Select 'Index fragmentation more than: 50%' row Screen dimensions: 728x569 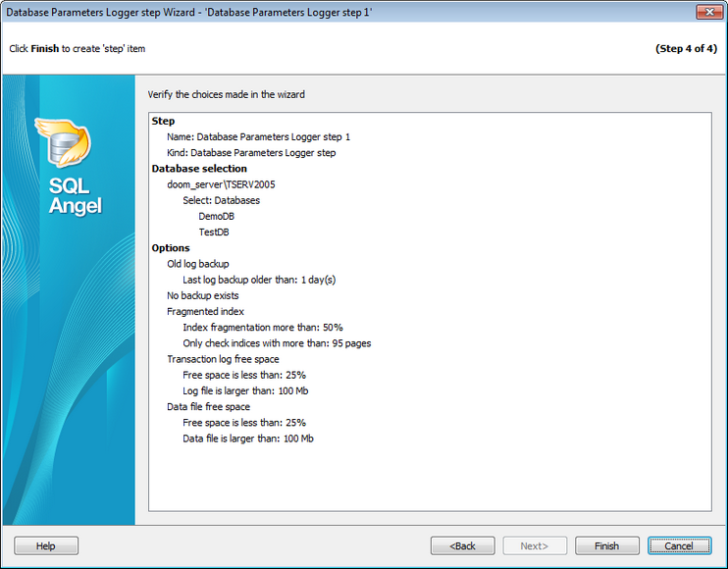pyautogui.click(x=263, y=328)
